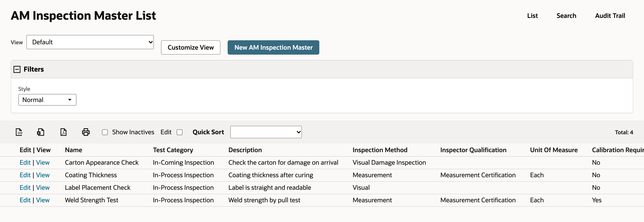Viewport: 644px width, 222px height.
Task: Select the 'Visual Damage Inspection' method cell
Action: click(x=389, y=163)
